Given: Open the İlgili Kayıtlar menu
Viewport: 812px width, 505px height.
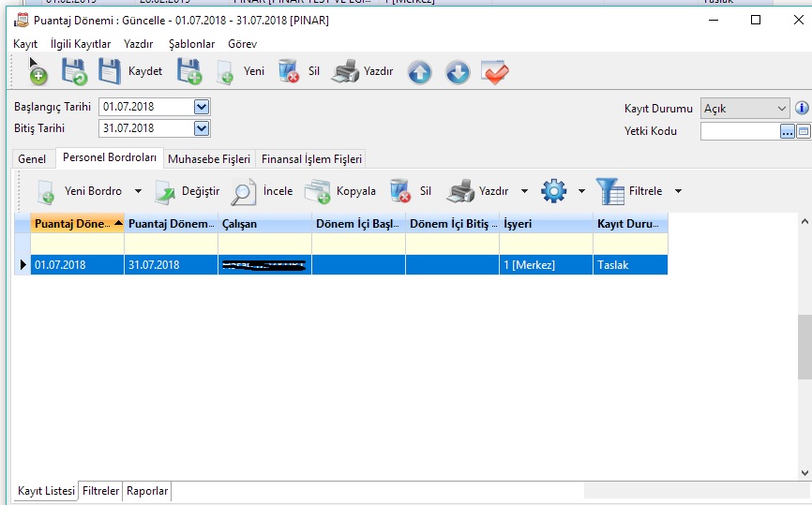Looking at the screenshot, I should click(x=81, y=44).
